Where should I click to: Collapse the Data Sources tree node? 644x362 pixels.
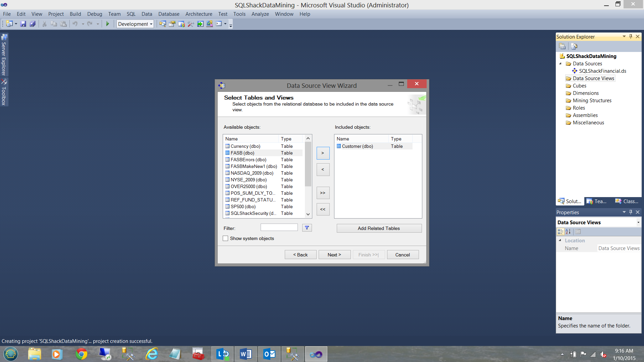tap(560, 64)
